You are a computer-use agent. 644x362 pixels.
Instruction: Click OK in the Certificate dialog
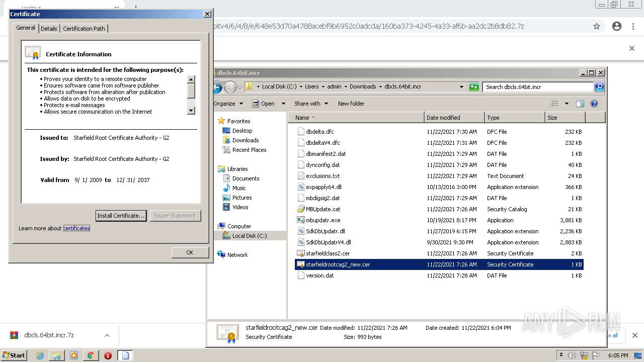click(190, 252)
